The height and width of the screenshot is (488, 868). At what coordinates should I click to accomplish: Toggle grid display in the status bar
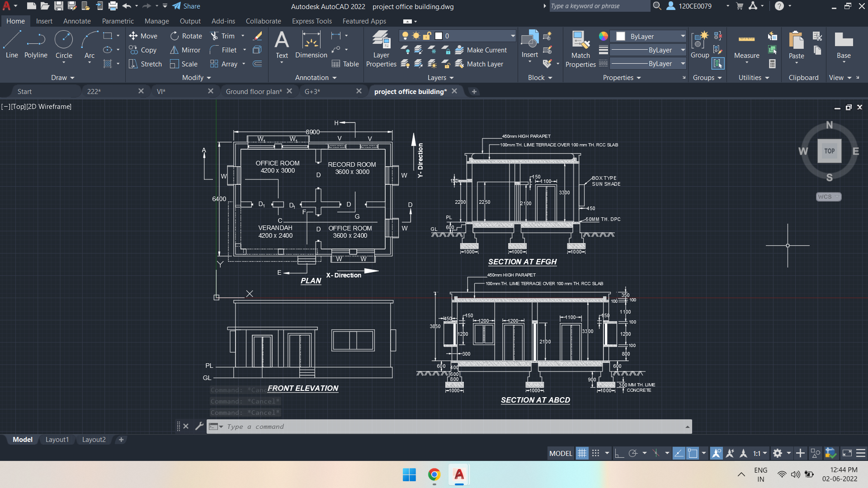582,453
